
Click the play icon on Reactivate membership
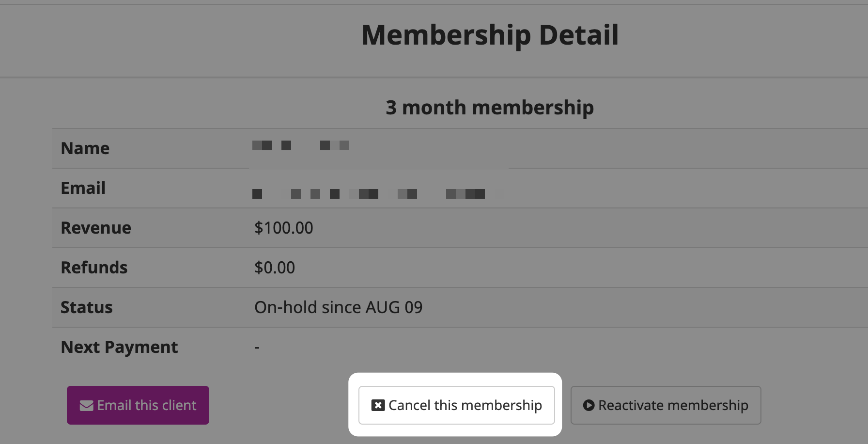tap(589, 405)
